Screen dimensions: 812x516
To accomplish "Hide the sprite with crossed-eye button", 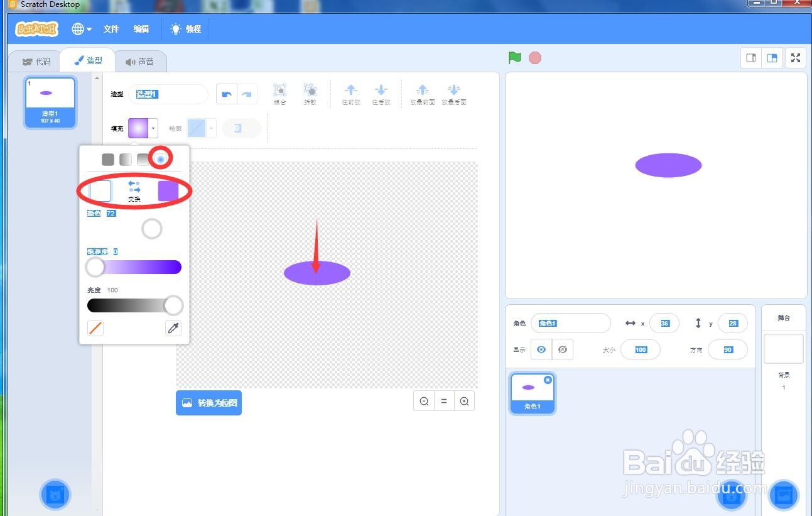I will coord(563,349).
